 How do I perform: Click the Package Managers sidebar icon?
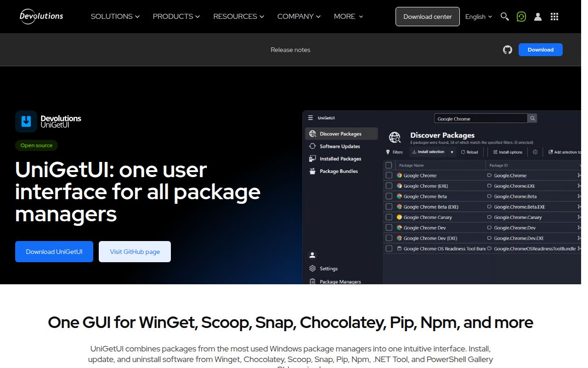pos(313,281)
